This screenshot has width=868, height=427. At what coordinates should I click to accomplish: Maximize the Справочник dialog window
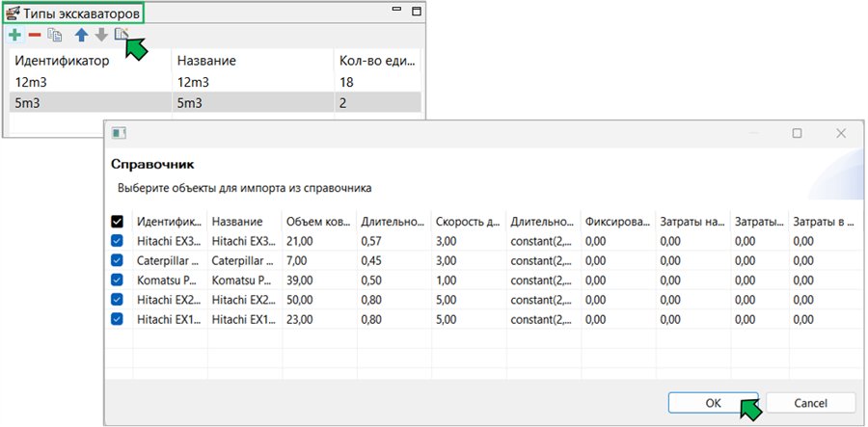click(x=797, y=133)
